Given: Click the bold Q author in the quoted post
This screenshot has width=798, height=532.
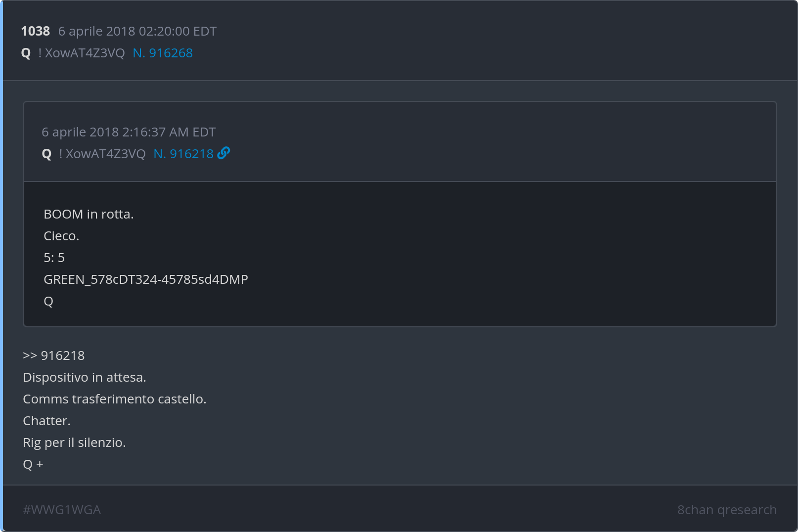Looking at the screenshot, I should pyautogui.click(x=47, y=154).
